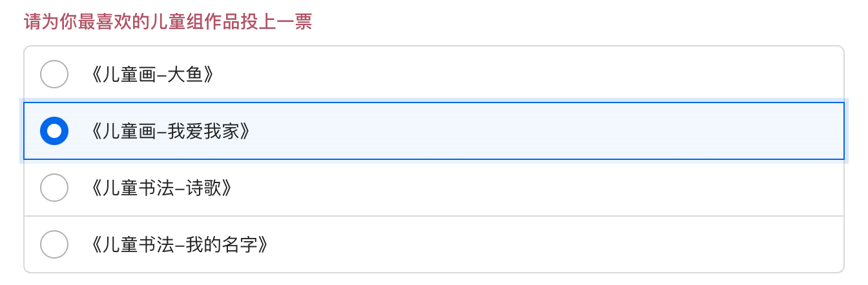The image size is (868, 285).
Task: Choose the third poll option 诗歌
Action: pyautogui.click(x=54, y=188)
